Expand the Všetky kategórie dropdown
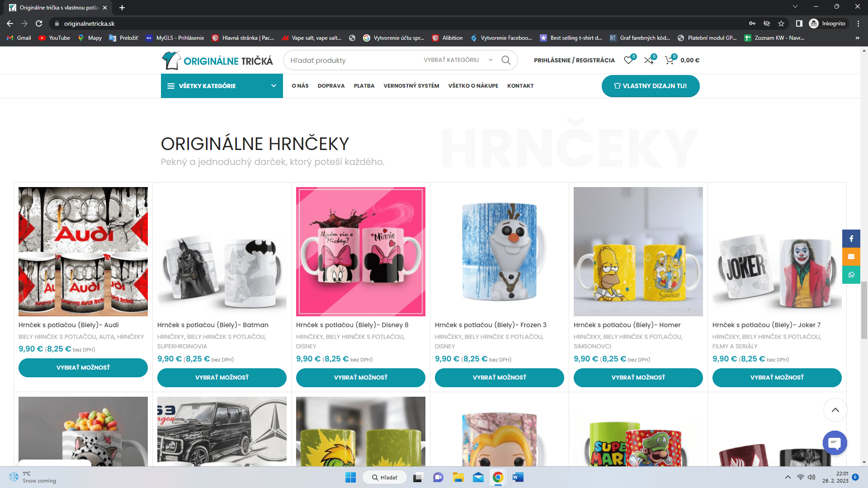Screen dimensions: 868x488 (222, 86)
